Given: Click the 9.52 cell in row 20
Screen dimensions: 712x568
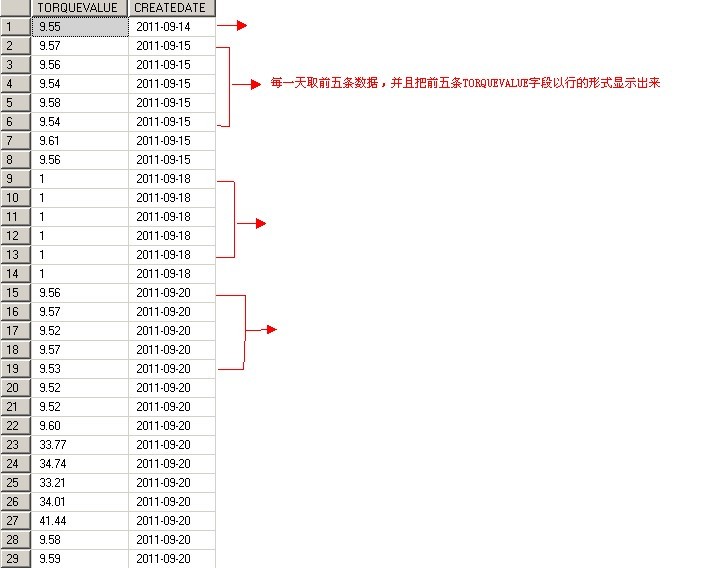Looking at the screenshot, I should tap(80, 388).
